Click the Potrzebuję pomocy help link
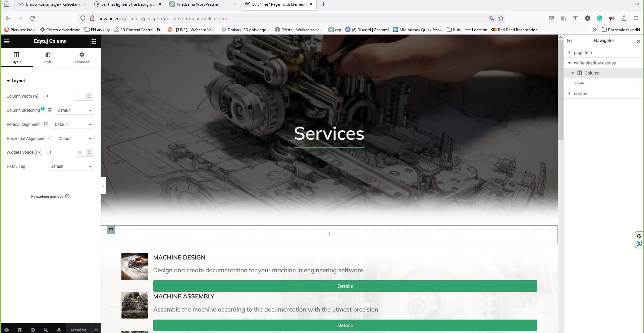The height and width of the screenshot is (333, 644). pyautogui.click(x=50, y=196)
